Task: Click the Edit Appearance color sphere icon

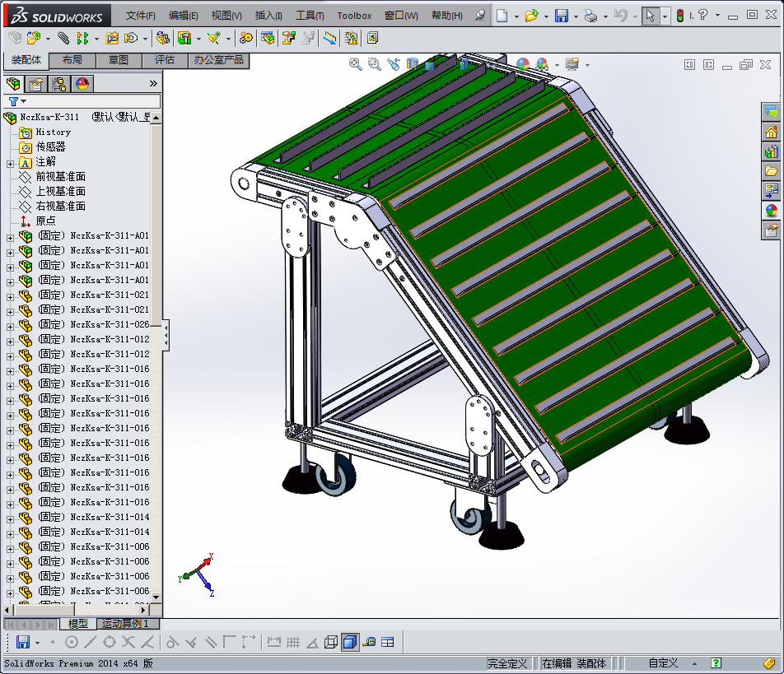Action: pyautogui.click(x=523, y=64)
